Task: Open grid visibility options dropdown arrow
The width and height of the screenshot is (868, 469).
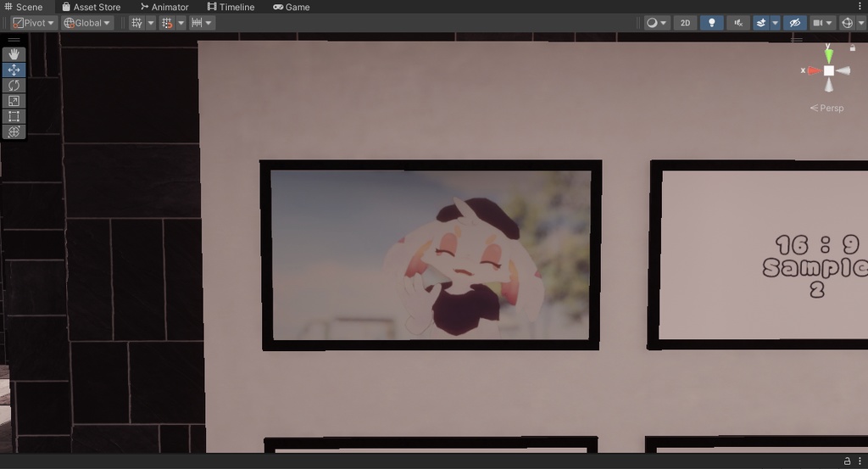Action: [x=151, y=23]
